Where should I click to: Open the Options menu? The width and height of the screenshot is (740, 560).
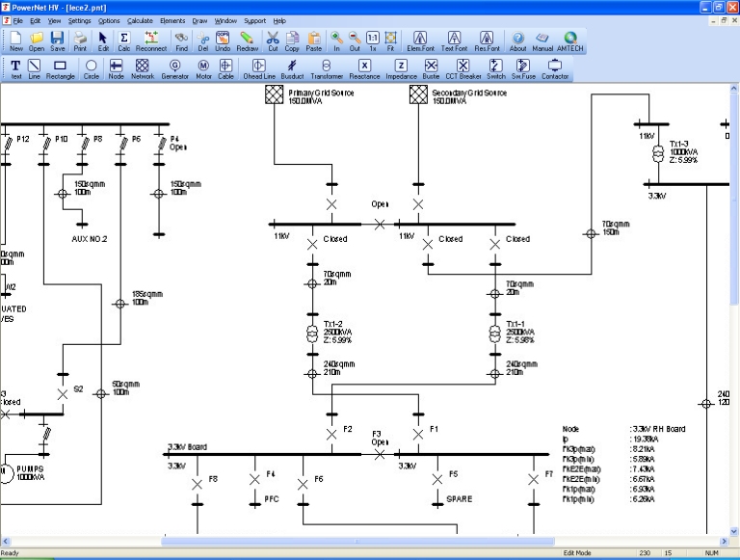tap(109, 21)
